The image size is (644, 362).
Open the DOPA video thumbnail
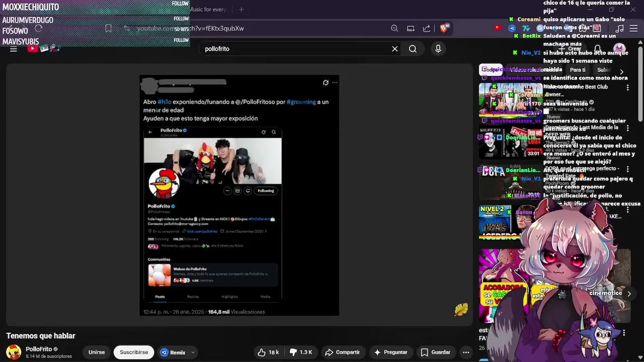pos(510,183)
